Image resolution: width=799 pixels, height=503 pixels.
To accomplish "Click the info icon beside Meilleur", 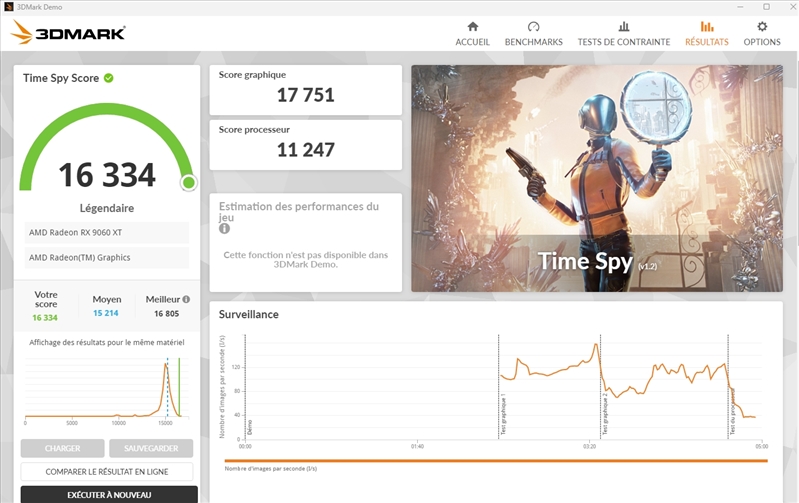I will (x=186, y=299).
